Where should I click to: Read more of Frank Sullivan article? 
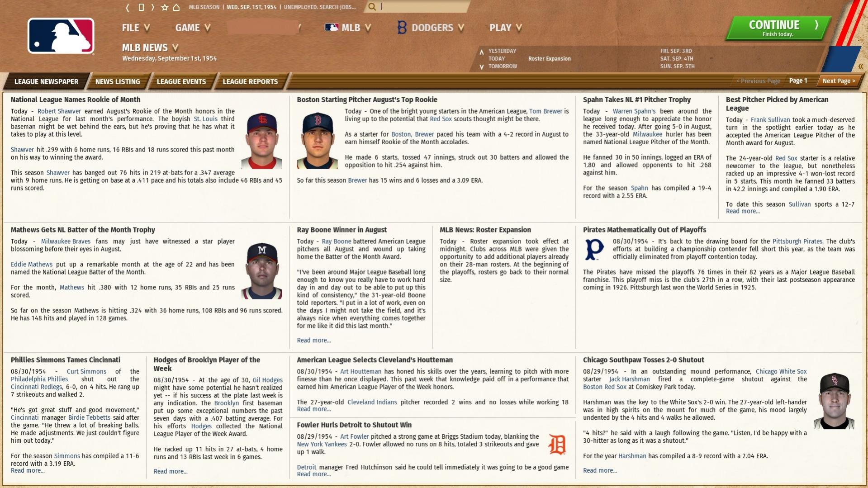pyautogui.click(x=743, y=211)
